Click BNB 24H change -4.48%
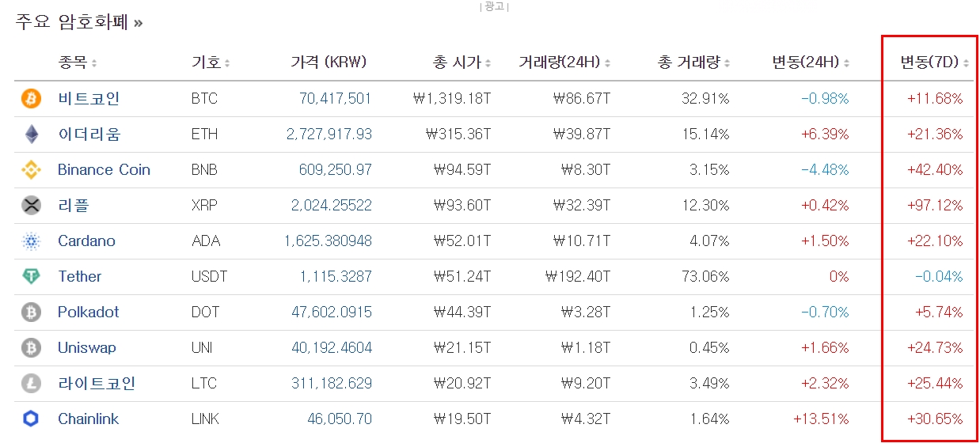 [x=824, y=170]
